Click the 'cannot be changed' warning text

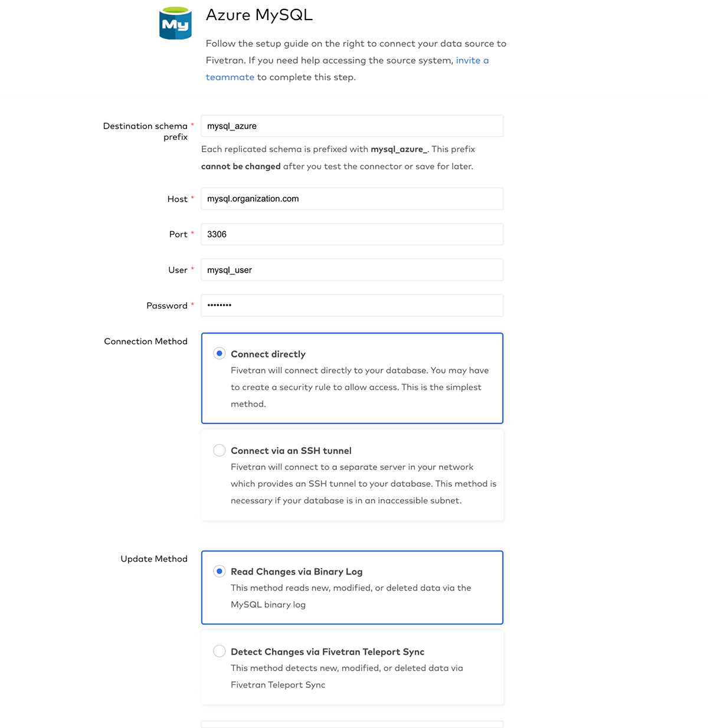click(241, 166)
